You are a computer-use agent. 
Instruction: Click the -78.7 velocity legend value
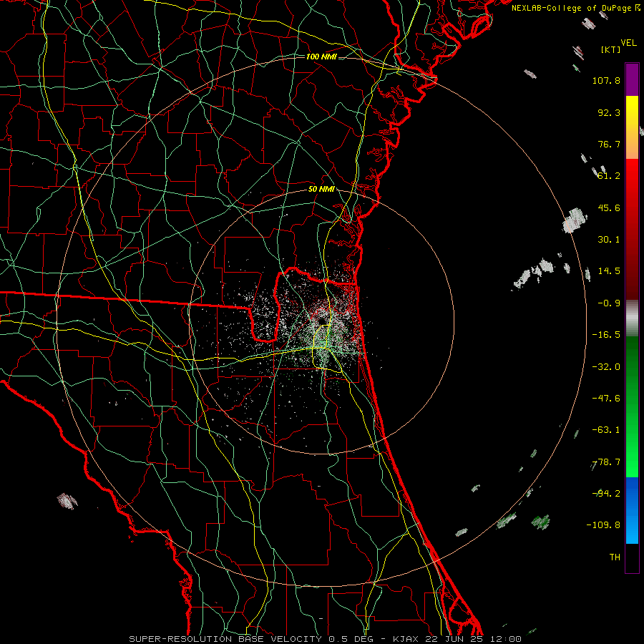pyautogui.click(x=606, y=462)
